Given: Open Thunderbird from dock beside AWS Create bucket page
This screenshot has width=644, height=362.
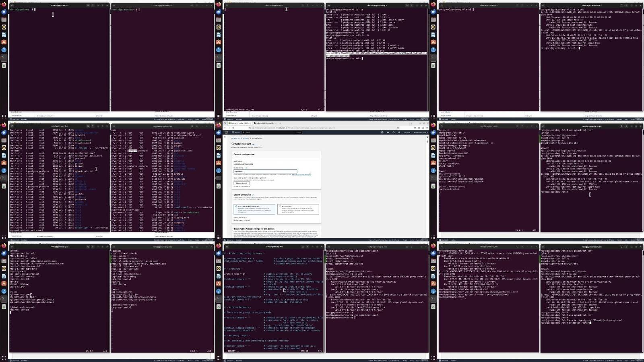Looking at the screenshot, I should tap(219, 132).
